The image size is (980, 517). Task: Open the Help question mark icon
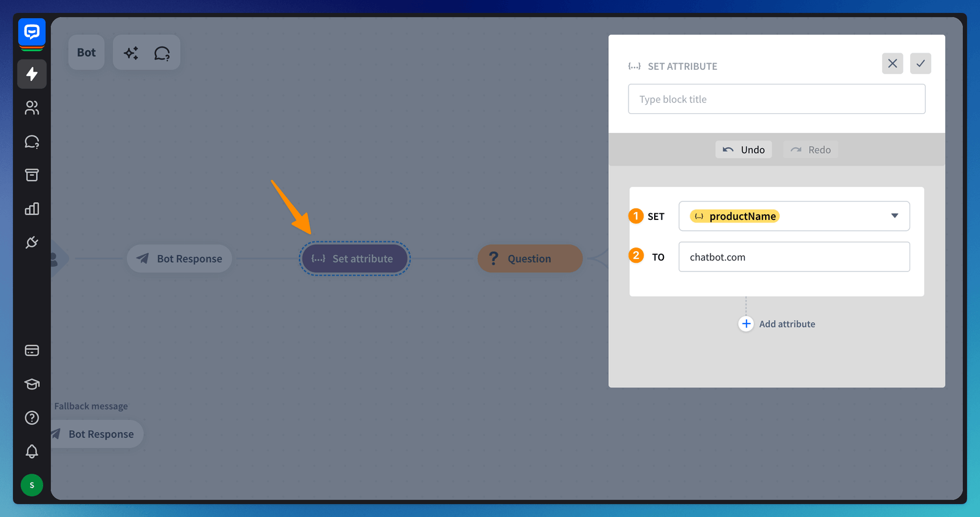[32, 418]
